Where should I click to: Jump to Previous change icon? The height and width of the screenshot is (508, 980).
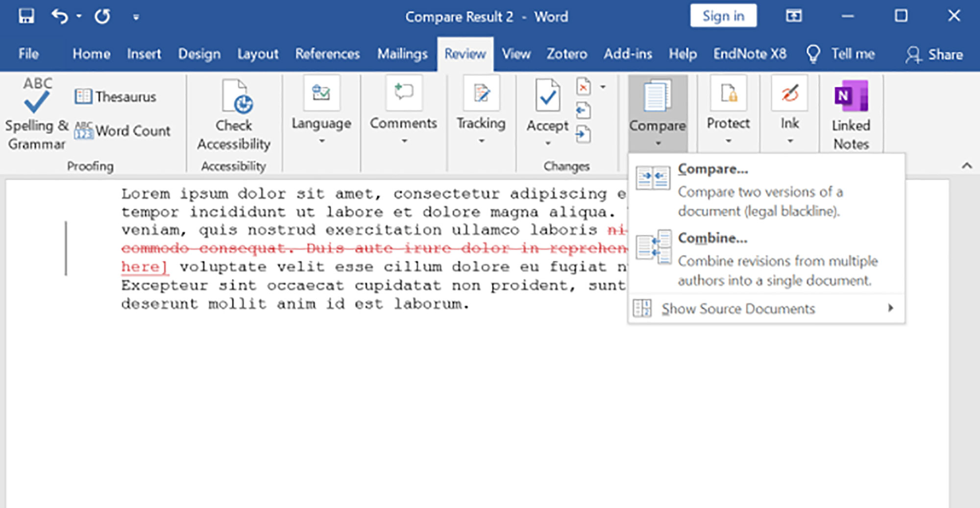583,111
